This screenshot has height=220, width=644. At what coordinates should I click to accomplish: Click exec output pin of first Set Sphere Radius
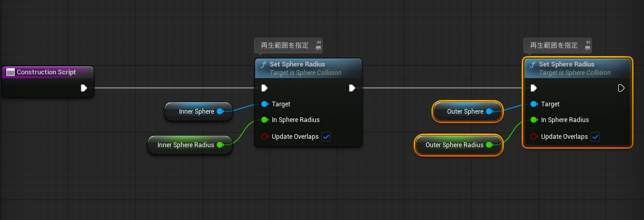pyautogui.click(x=352, y=88)
